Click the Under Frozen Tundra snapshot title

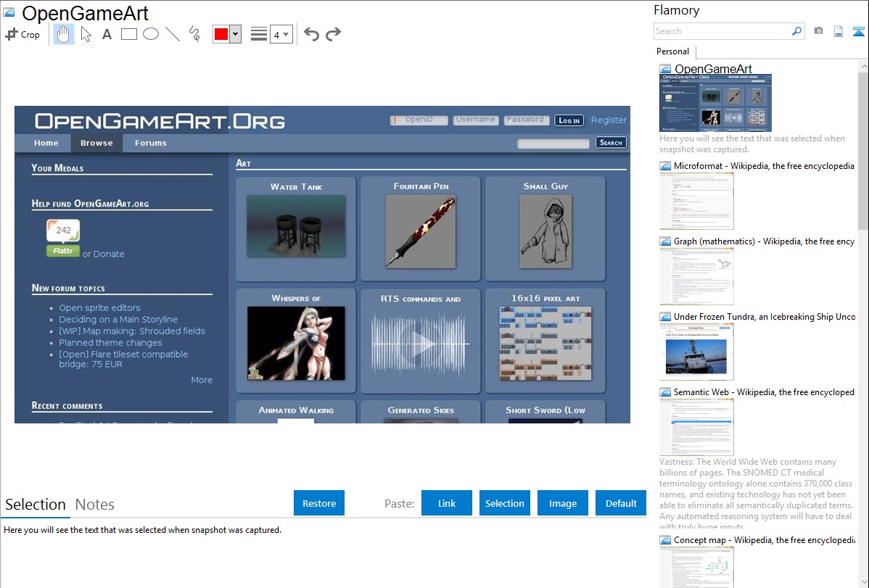pyautogui.click(x=765, y=316)
